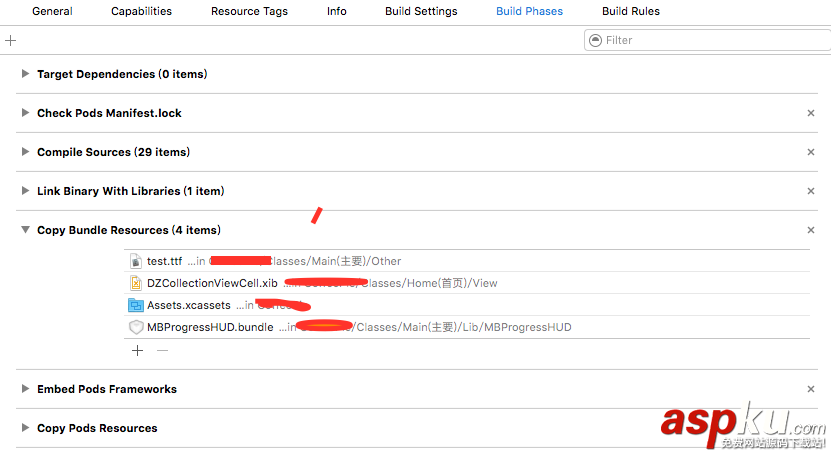Switch to Build Settings tab
Image resolution: width=831 pixels, height=455 pixels.
[x=421, y=11]
